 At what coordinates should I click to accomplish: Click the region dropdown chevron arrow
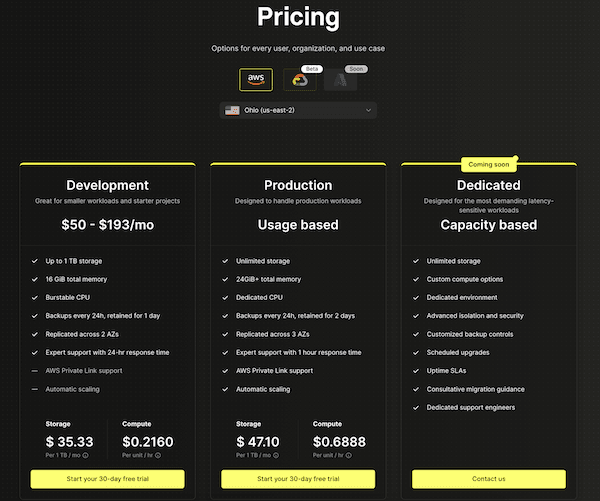[368, 110]
